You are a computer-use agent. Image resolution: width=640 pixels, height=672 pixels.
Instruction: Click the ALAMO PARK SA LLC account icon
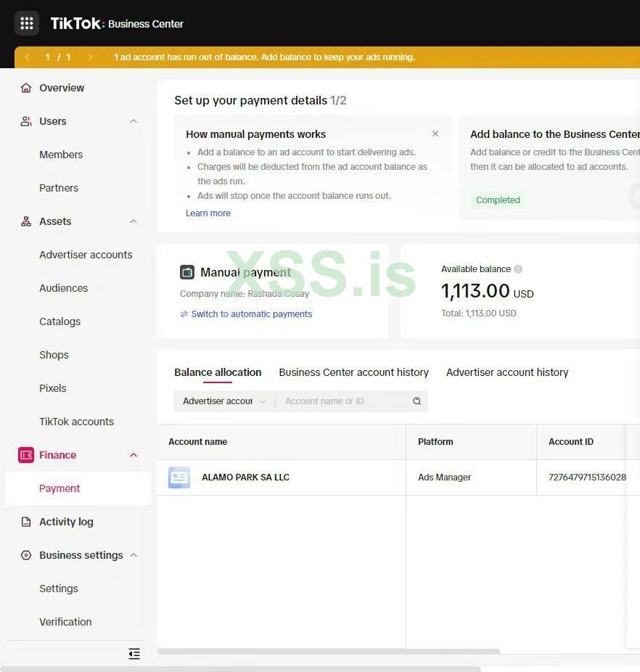179,478
